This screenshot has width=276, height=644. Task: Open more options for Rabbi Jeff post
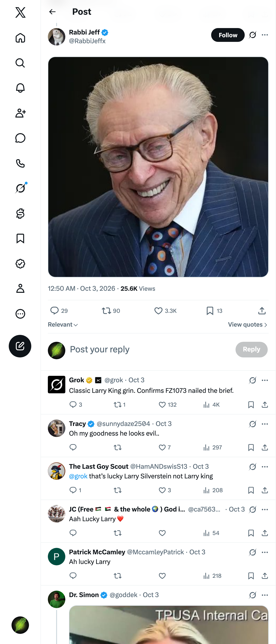pyautogui.click(x=265, y=35)
